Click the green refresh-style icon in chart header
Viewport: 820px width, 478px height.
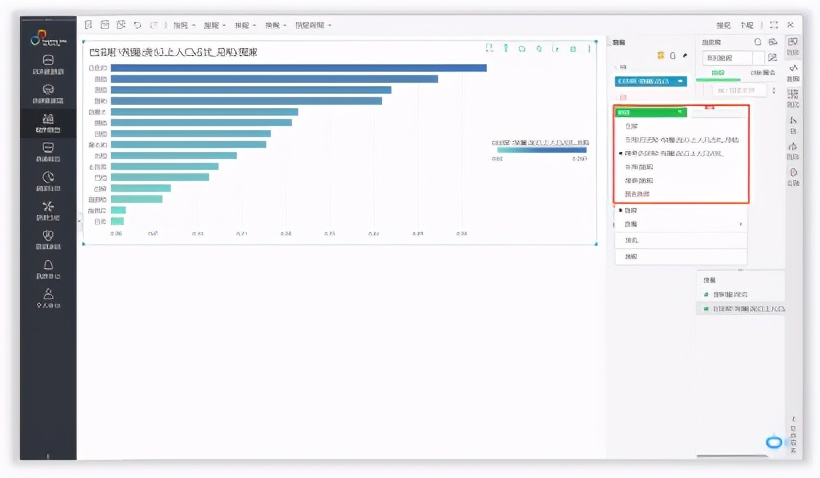click(x=522, y=49)
